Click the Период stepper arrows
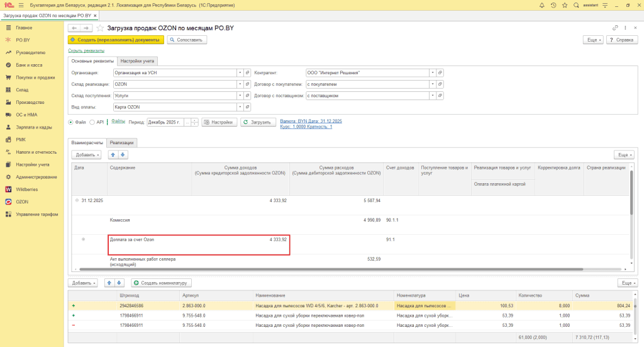Image resolution: width=644 pixels, height=347 pixels. (195, 122)
